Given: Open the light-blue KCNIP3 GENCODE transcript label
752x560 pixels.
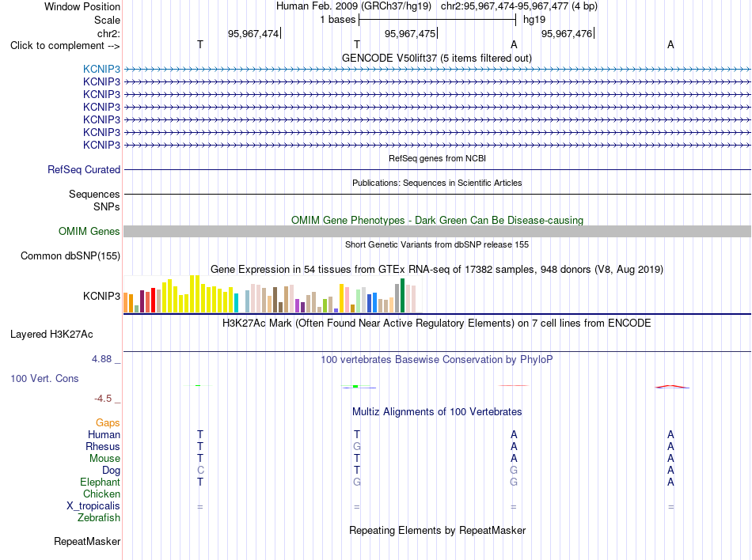Looking at the screenshot, I should click(101, 69).
